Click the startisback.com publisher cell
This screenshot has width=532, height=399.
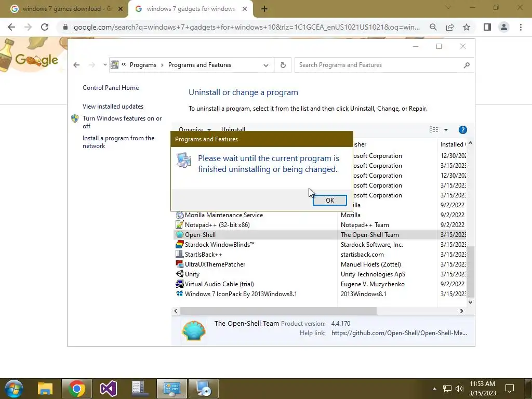click(362, 254)
